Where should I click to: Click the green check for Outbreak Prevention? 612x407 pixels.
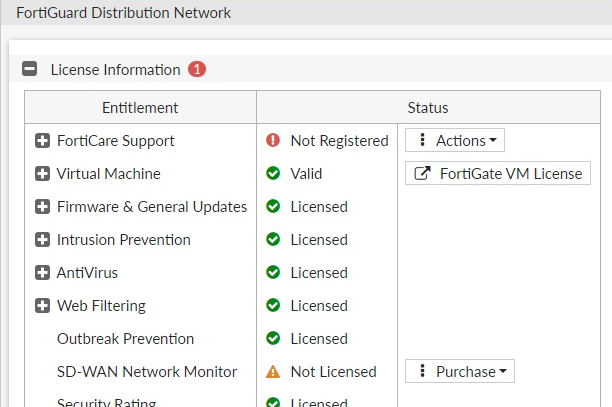[273, 338]
